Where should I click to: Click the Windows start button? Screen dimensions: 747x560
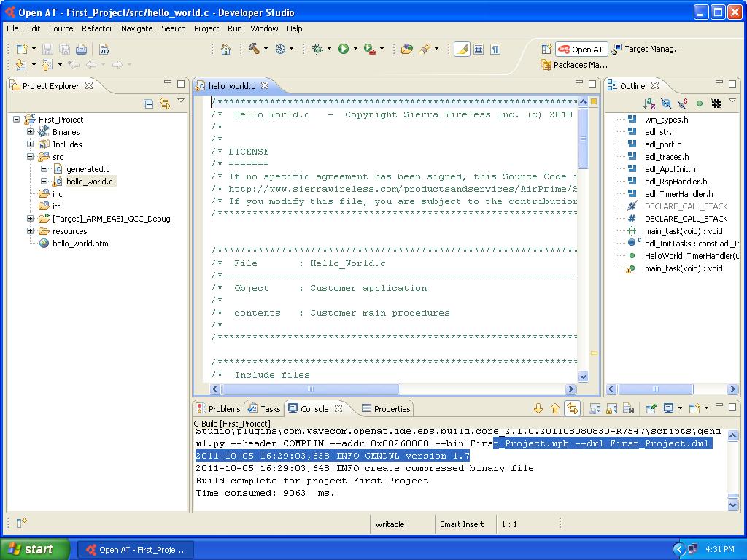(35, 549)
